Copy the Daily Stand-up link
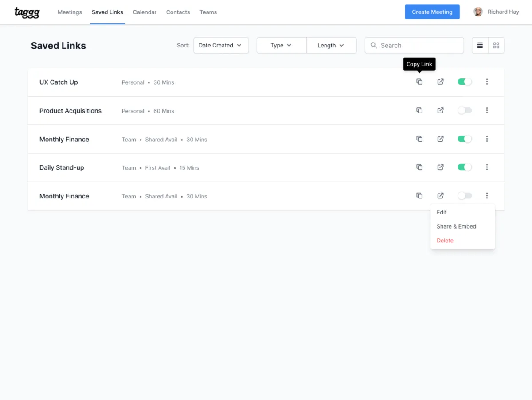This screenshot has width=532, height=400. (x=419, y=167)
